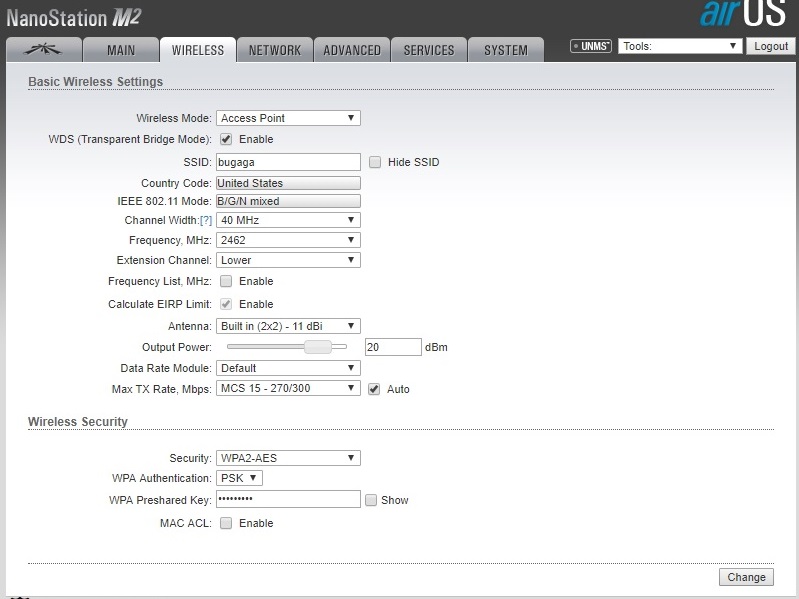Image resolution: width=799 pixels, height=599 pixels.
Task: Toggle the WDS Transparent Bridge checkbox
Action: coord(226,139)
